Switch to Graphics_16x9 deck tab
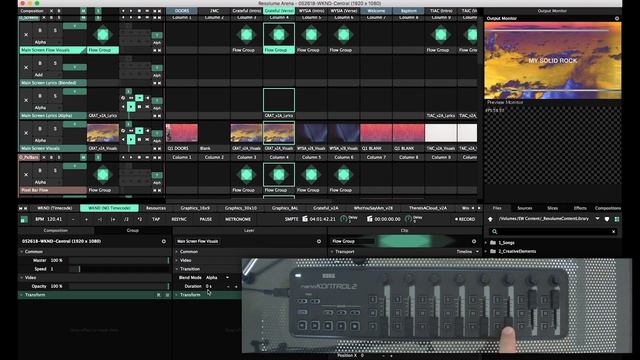The height and width of the screenshot is (360, 640). tap(195, 208)
